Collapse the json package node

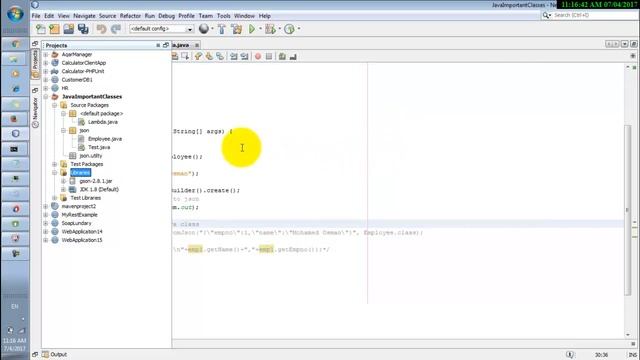click(x=63, y=131)
